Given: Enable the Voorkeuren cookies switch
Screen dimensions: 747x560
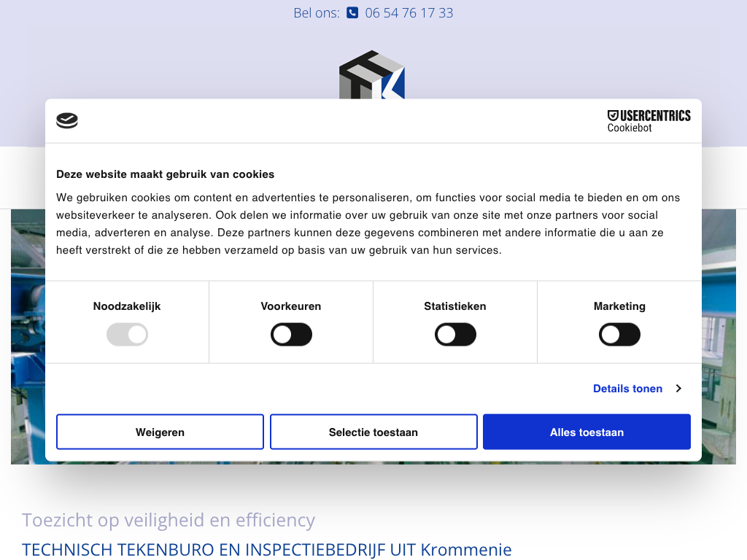Looking at the screenshot, I should point(291,335).
